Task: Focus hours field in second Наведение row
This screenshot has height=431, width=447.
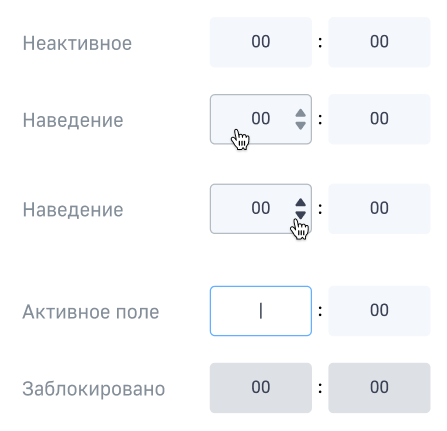Action: point(261,209)
